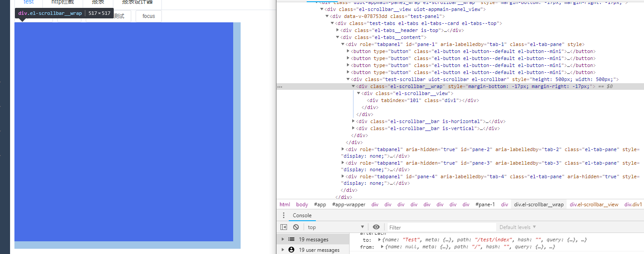Expand the 19 user messages group arrow

point(283,250)
